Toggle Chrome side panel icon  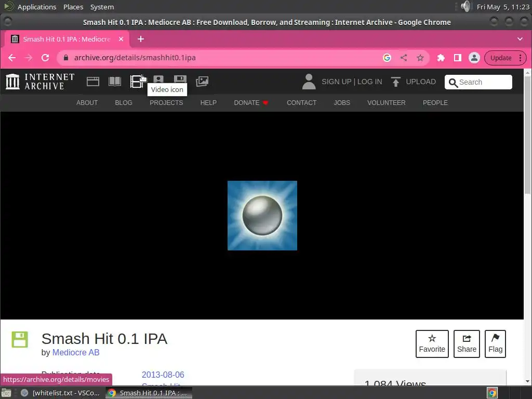(457, 58)
